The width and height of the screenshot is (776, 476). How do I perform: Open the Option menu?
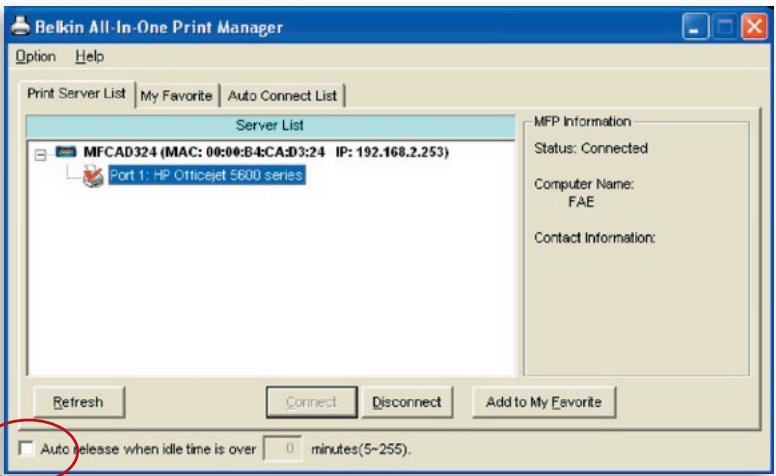coord(35,56)
